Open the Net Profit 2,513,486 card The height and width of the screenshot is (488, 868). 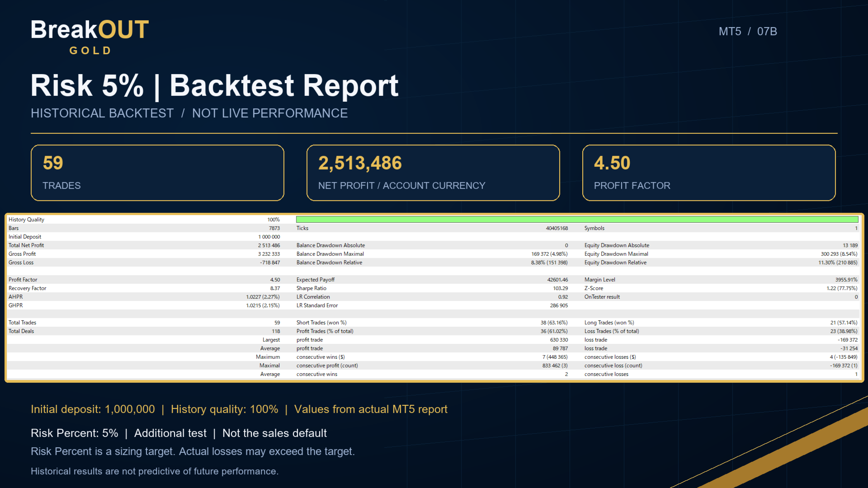[x=433, y=173]
